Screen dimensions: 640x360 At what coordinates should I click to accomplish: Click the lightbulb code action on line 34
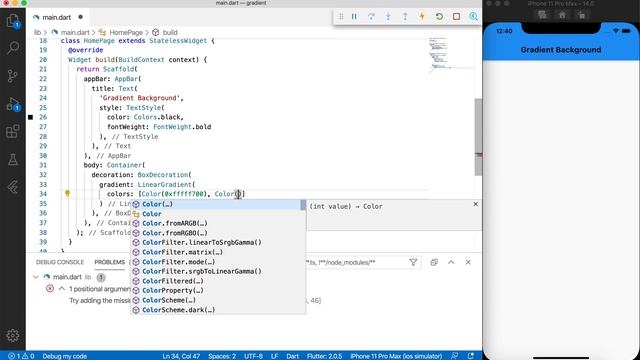[67, 193]
